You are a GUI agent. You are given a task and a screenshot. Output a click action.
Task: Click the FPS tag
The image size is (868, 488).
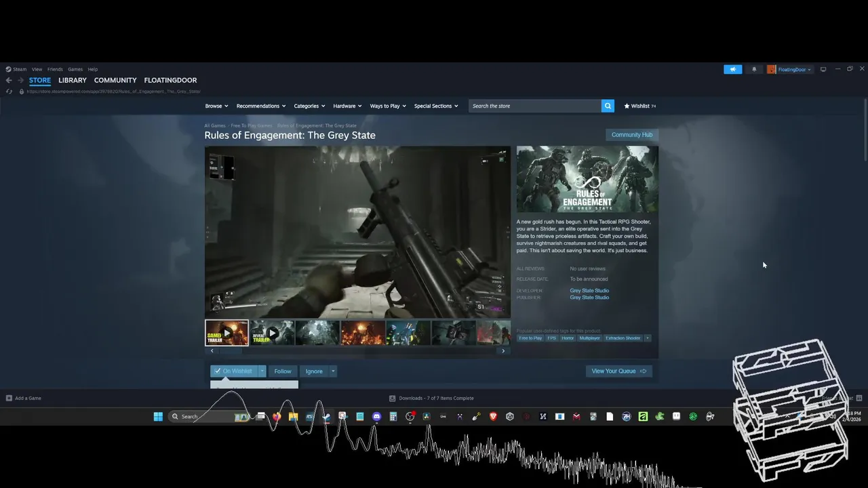tap(552, 338)
